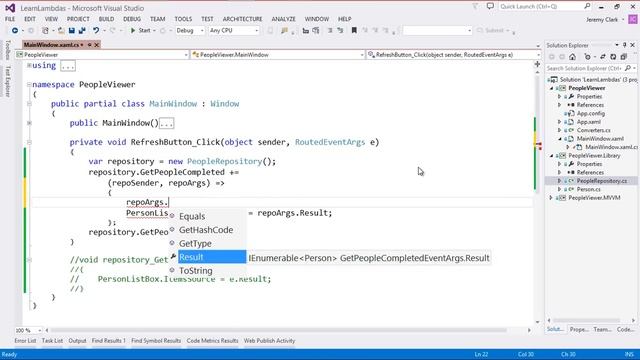Expand the Converters.cs tree node
Image resolution: width=640 pixels, height=360 pixels.
click(560, 130)
